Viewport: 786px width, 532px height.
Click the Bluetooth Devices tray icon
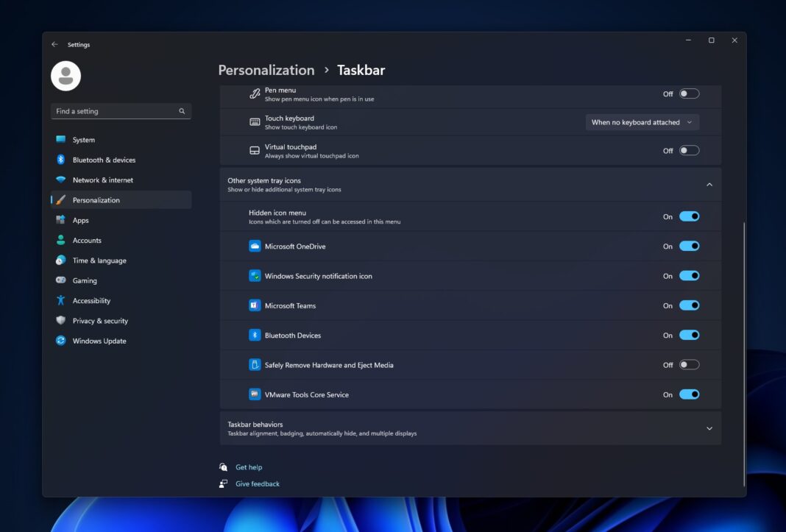[254, 334]
